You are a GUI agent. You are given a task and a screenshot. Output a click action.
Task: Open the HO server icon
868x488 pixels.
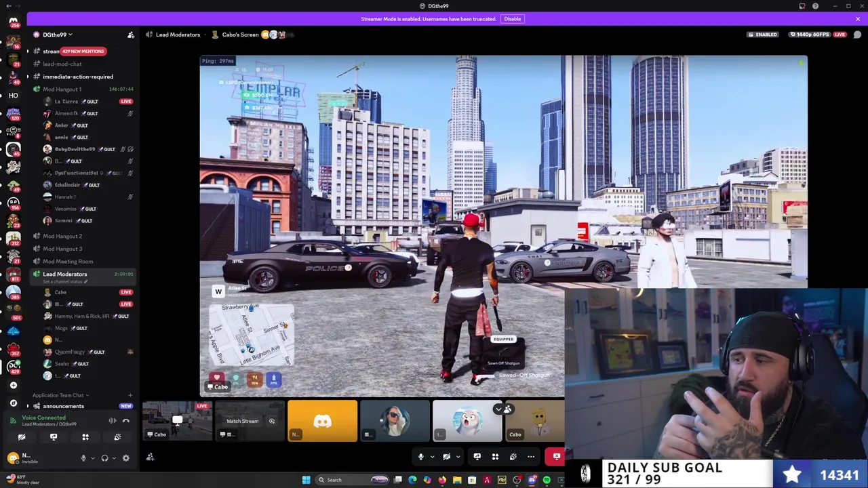(x=13, y=96)
